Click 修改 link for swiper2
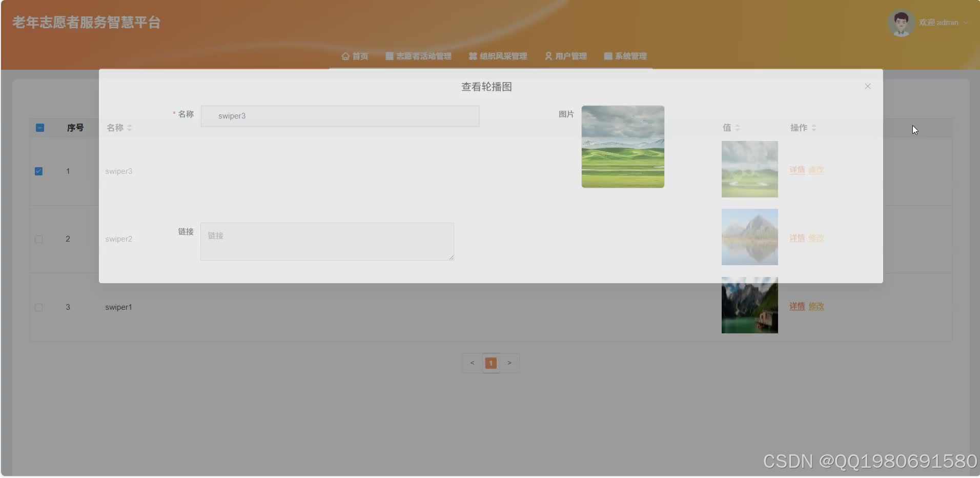Screen dimensions: 980x478 (x=816, y=238)
